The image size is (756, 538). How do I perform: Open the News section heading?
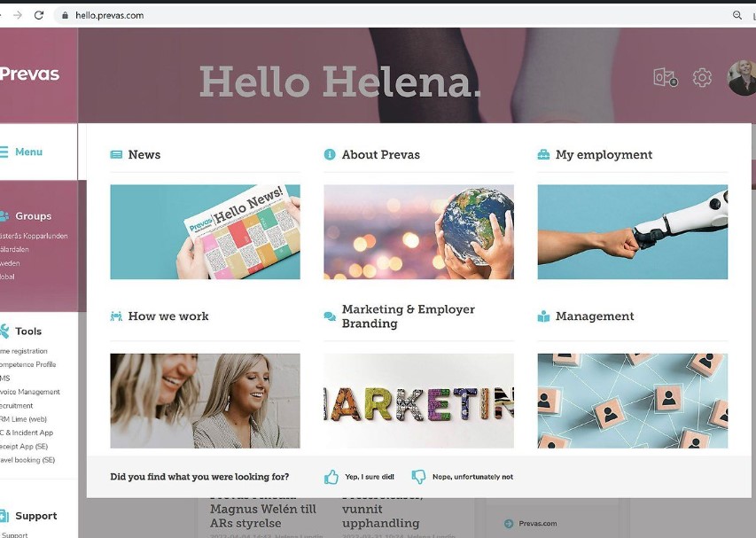pyautogui.click(x=144, y=154)
